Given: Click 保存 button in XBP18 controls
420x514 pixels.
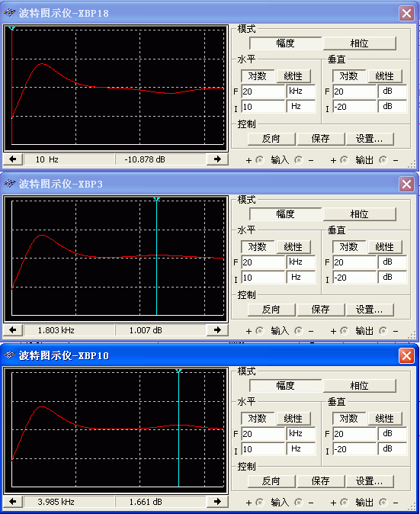Looking at the screenshot, I should point(320,139).
